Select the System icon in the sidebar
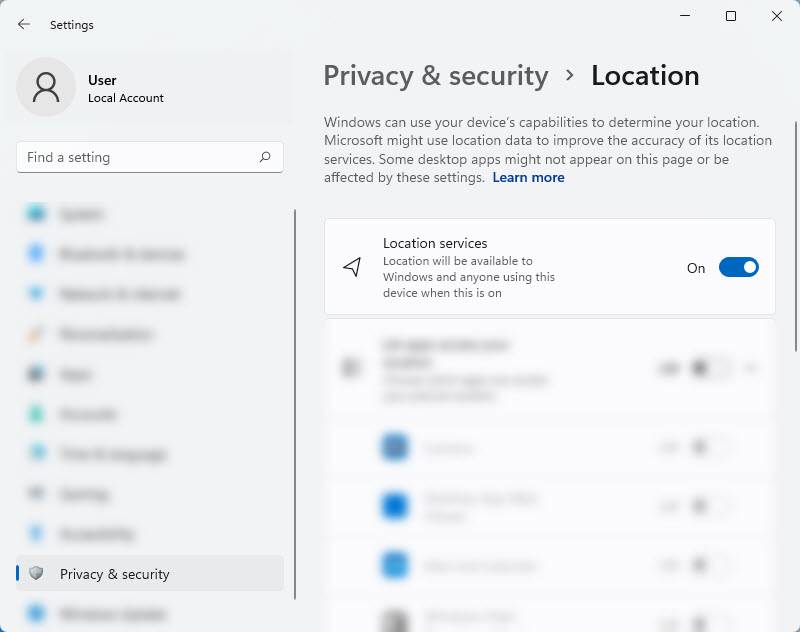Viewport: 800px width, 632px height. [38, 214]
